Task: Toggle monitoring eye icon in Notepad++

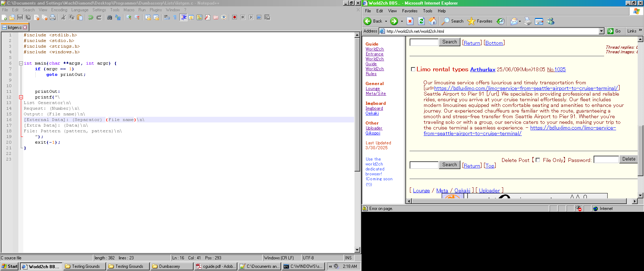Action: click(x=224, y=17)
